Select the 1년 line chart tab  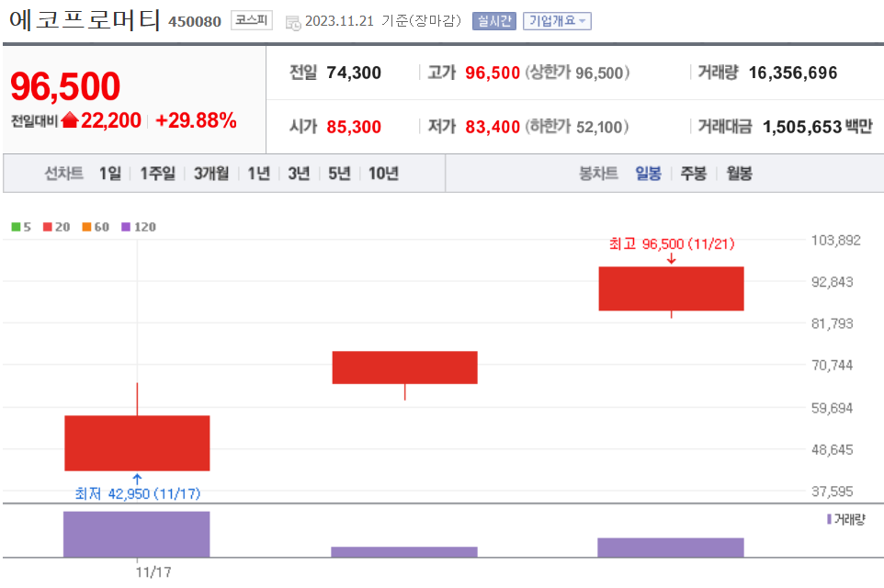pyautogui.click(x=259, y=173)
